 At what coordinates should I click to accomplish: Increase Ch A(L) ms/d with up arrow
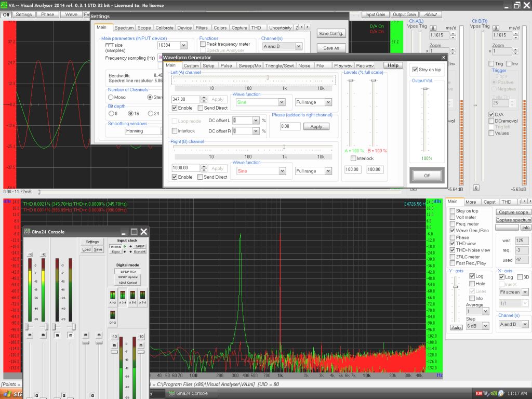(453, 33)
